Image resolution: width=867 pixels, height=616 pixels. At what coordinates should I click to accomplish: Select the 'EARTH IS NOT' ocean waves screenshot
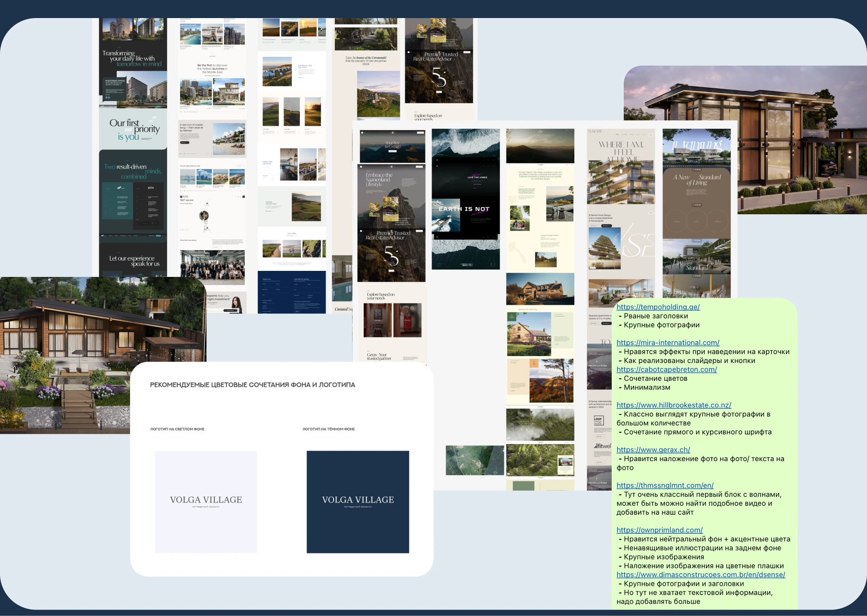point(466,199)
